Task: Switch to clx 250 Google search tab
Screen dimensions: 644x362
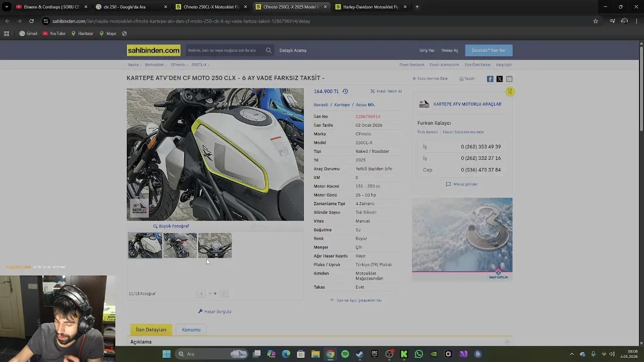Action: click(x=131, y=7)
